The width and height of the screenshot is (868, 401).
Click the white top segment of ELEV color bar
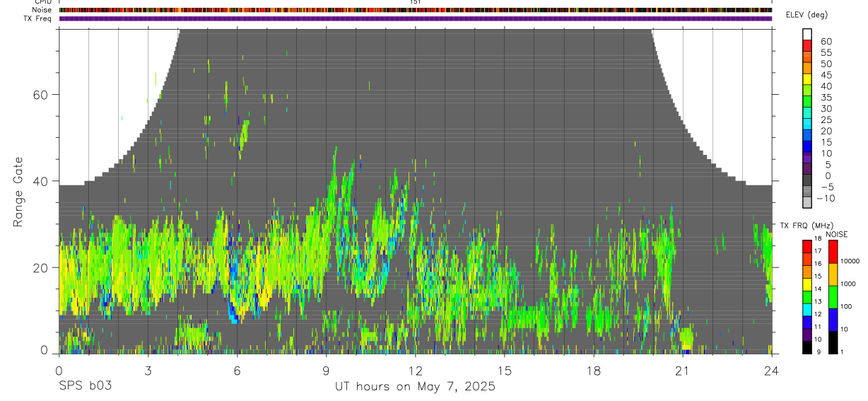click(807, 34)
